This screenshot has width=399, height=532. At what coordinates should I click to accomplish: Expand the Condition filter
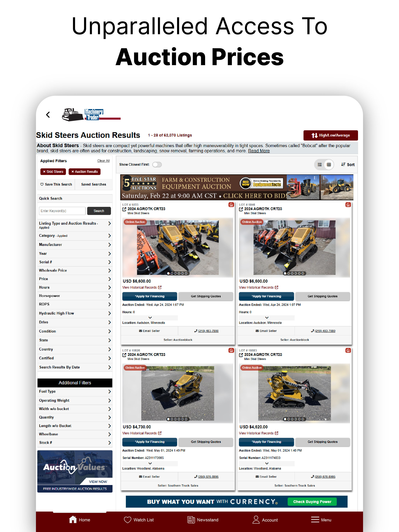coord(75,331)
